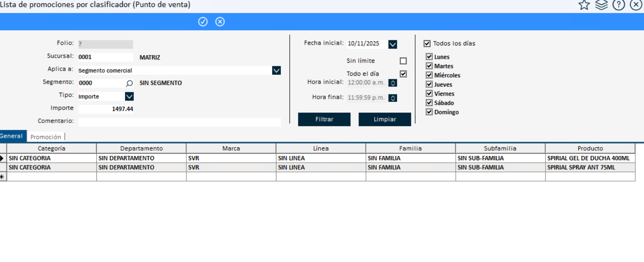Open help using the question mark icon
Image resolution: width=644 pixels, height=262 pixels.
(618, 5)
